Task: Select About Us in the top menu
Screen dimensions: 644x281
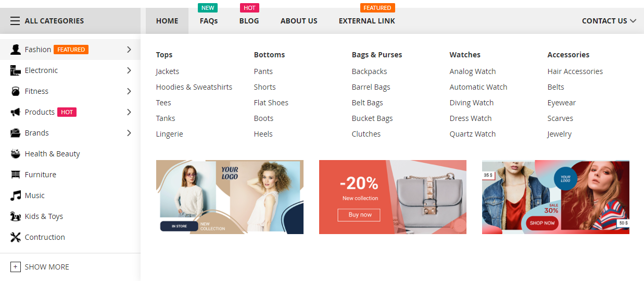Action: coord(299,21)
